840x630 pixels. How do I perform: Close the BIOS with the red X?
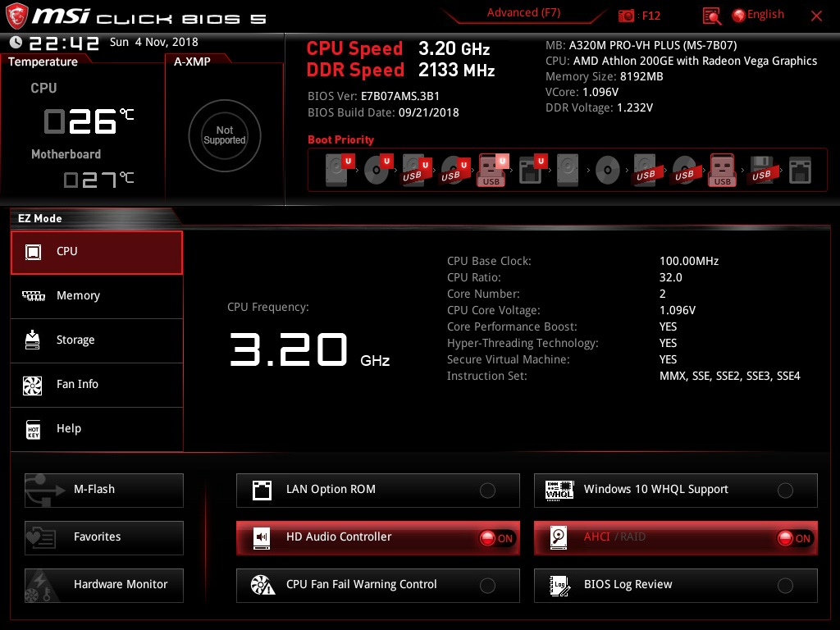(816, 16)
